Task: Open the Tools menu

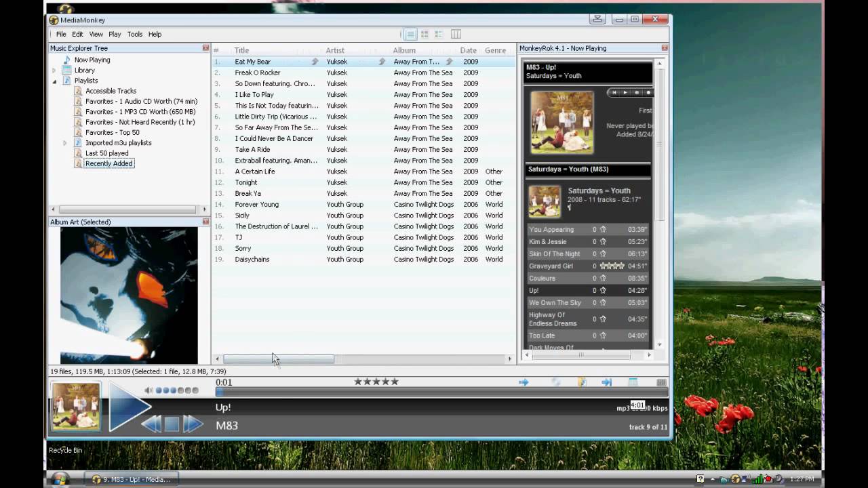Action: pyautogui.click(x=135, y=34)
